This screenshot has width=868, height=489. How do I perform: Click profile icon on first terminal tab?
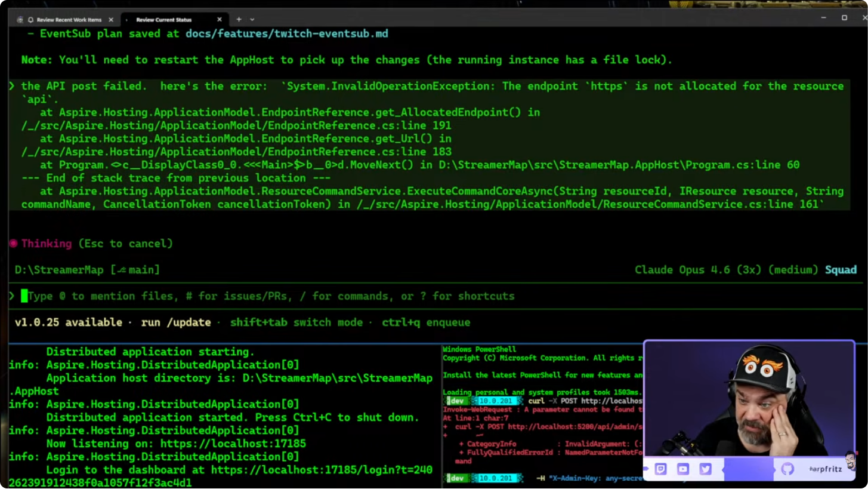click(20, 20)
